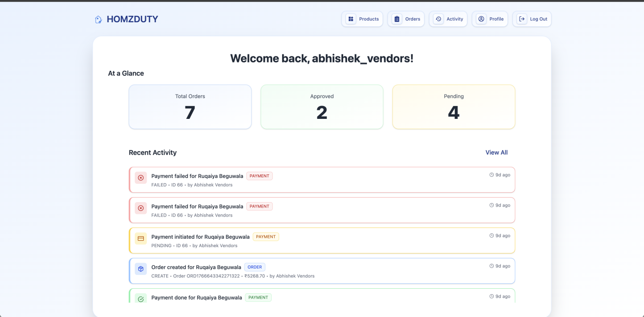Click the green checkmark icon for payment done

(x=141, y=299)
